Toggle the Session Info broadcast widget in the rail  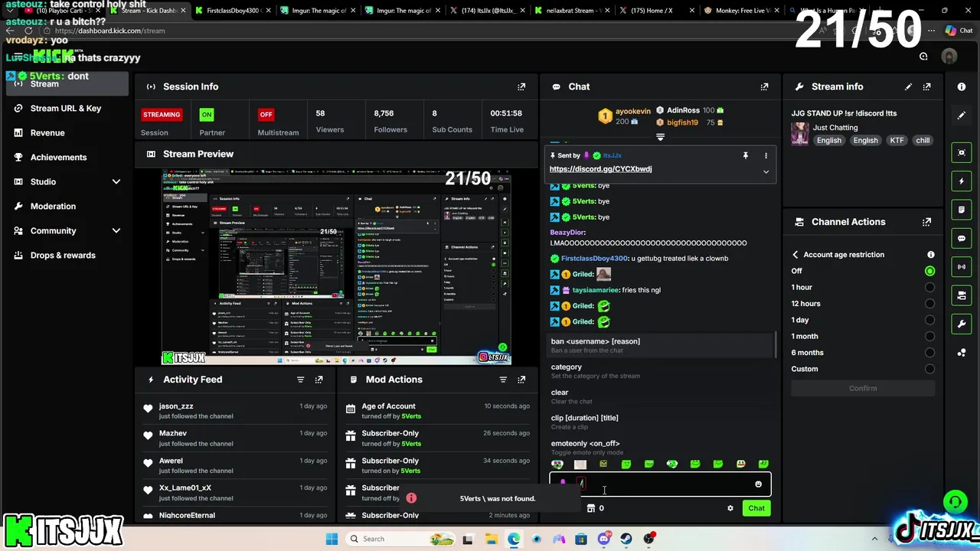[962, 266]
